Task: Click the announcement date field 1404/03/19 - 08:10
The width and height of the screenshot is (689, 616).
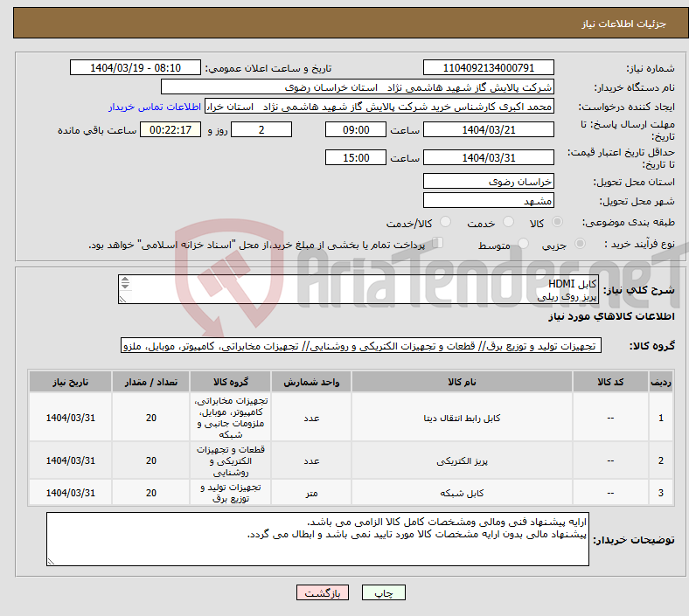Action: [x=136, y=68]
